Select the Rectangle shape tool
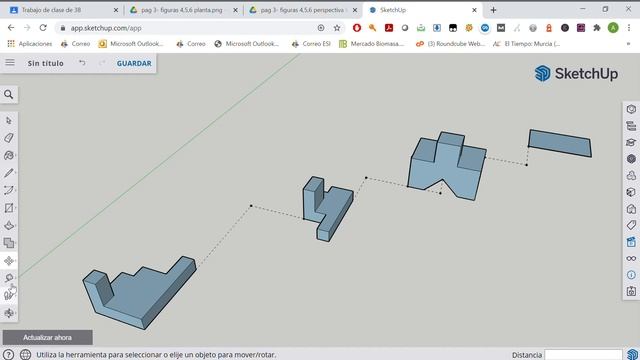 [x=9, y=208]
